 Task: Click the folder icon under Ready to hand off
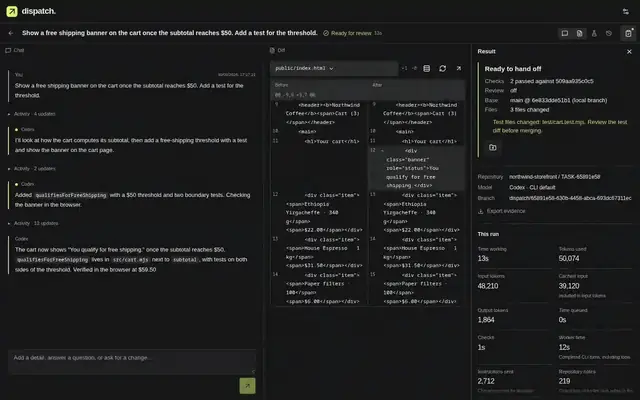pos(493,147)
